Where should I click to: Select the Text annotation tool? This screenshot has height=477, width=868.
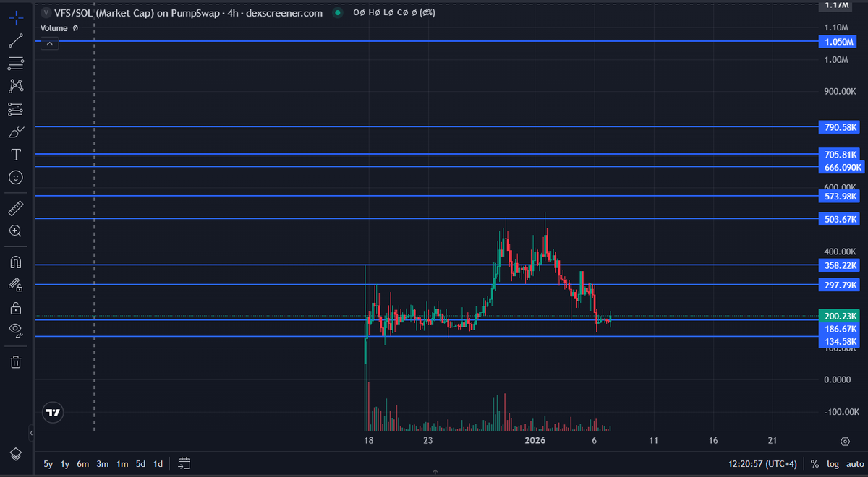tap(16, 155)
